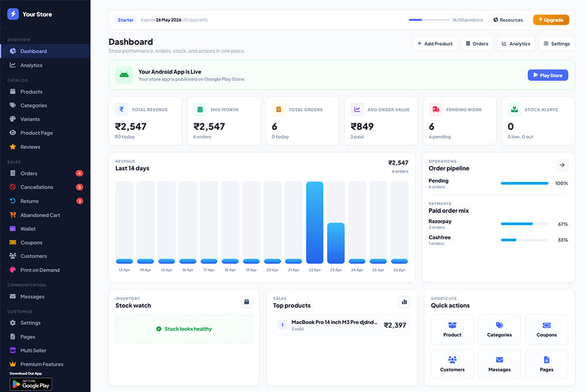Click the Categories quick action tile

[x=499, y=329]
